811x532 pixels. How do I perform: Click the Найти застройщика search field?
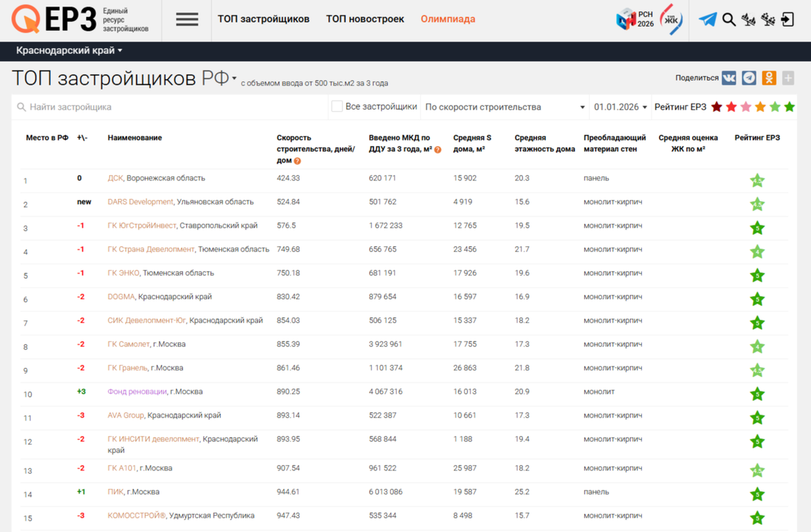coord(169,107)
